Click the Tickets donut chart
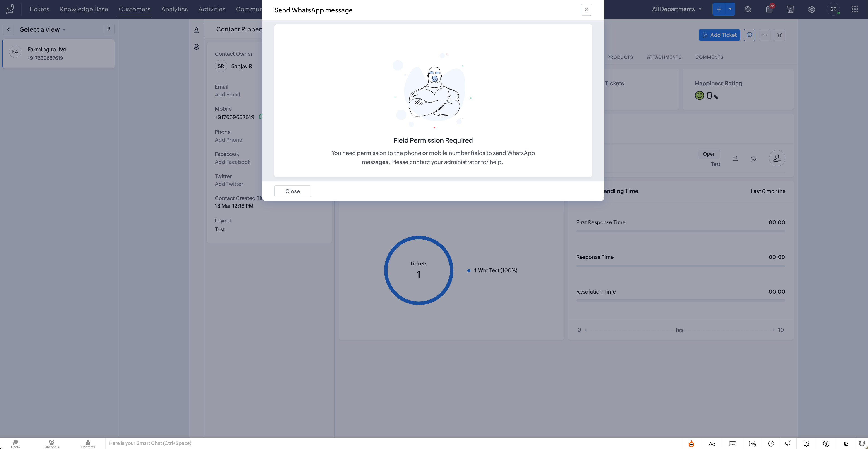Viewport: 868px width, 449px height. [419, 270]
